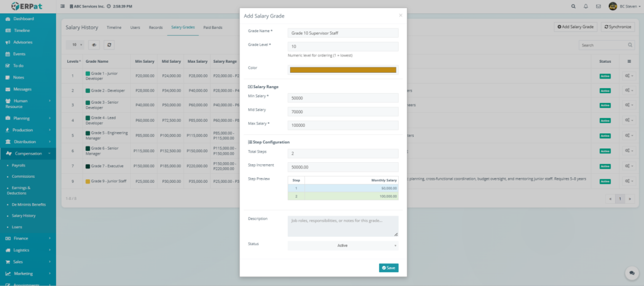This screenshot has width=644, height=286.
Task: Click the refresh icon in table toolbar
Action: click(109, 45)
